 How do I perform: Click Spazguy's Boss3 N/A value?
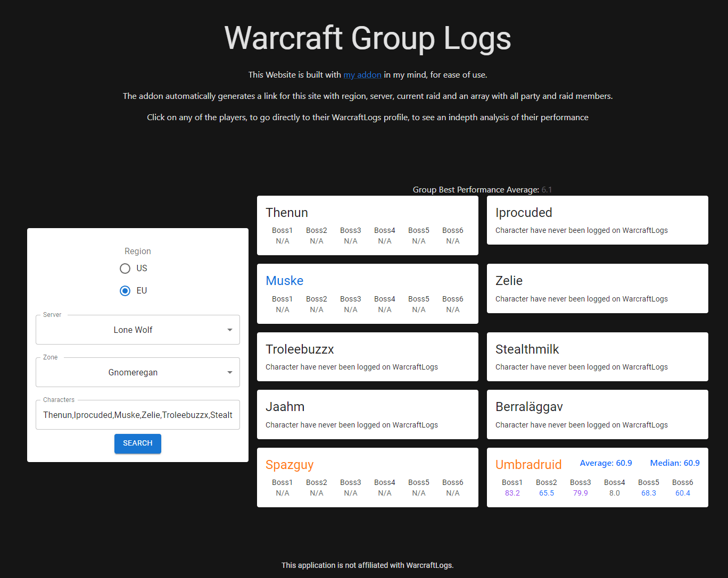[351, 493]
